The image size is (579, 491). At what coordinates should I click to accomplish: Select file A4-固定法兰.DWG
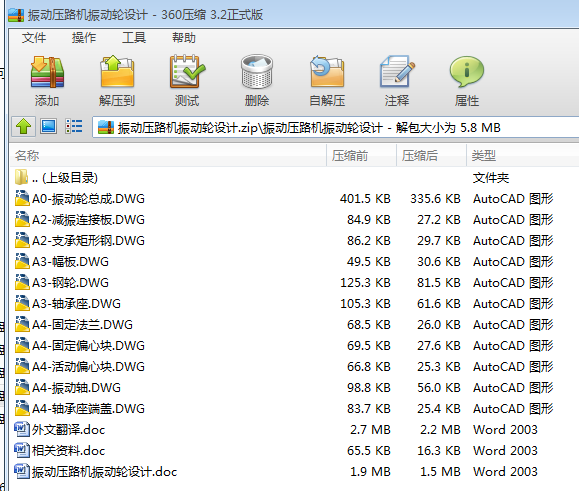click(82, 325)
